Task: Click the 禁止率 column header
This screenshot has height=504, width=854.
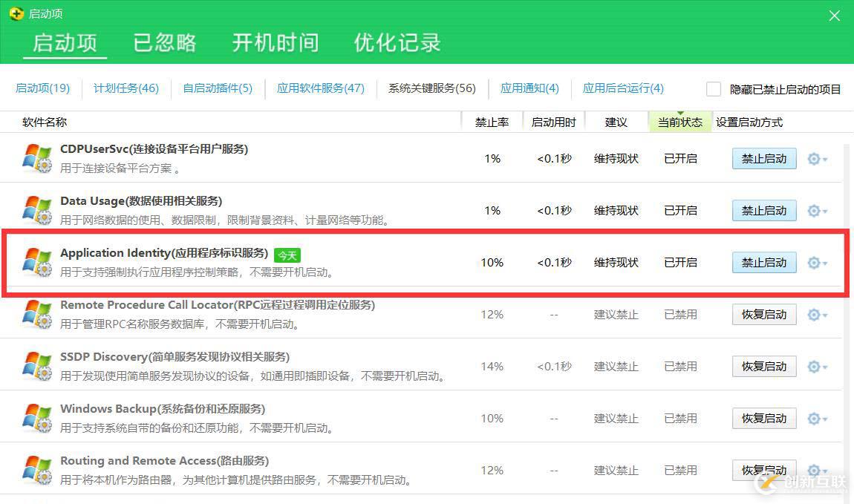Action: [x=492, y=122]
